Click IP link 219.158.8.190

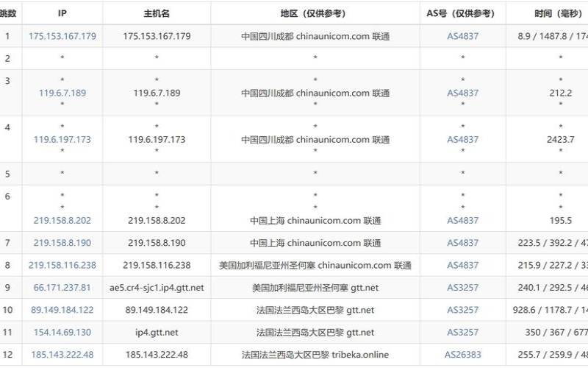point(62,243)
